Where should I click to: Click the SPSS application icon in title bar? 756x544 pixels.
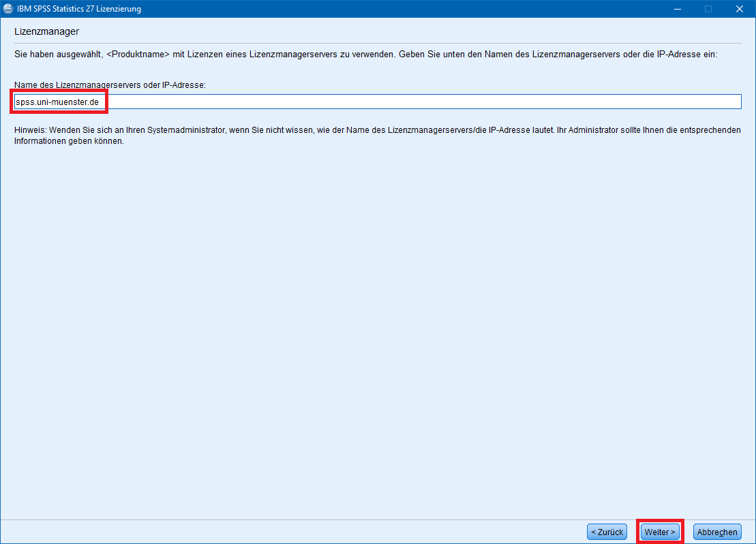[x=8, y=9]
